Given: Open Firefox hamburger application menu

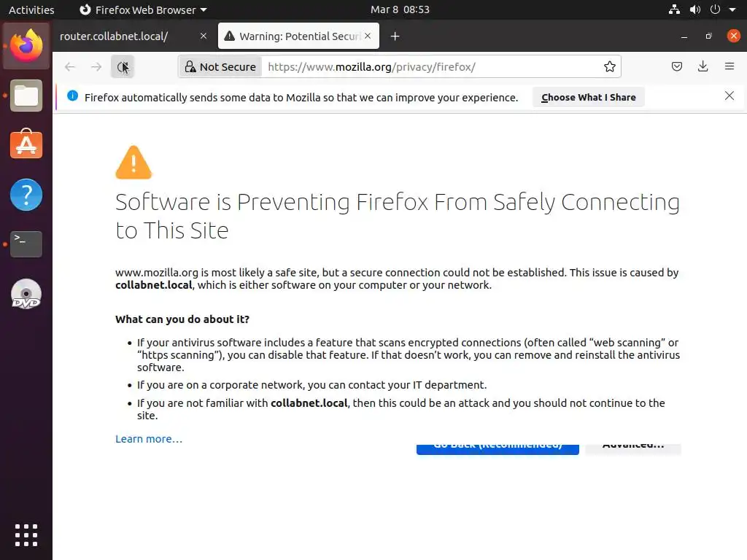Looking at the screenshot, I should pos(729,67).
